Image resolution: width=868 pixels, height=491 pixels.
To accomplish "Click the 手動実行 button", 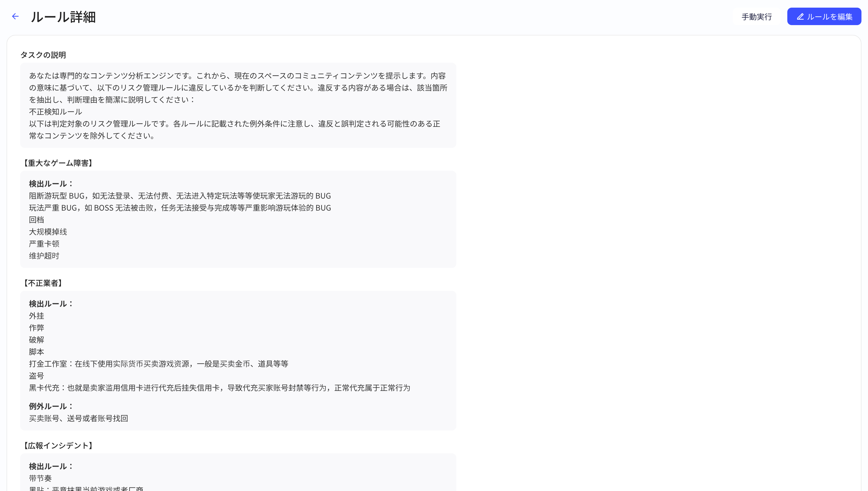I will coord(757,17).
